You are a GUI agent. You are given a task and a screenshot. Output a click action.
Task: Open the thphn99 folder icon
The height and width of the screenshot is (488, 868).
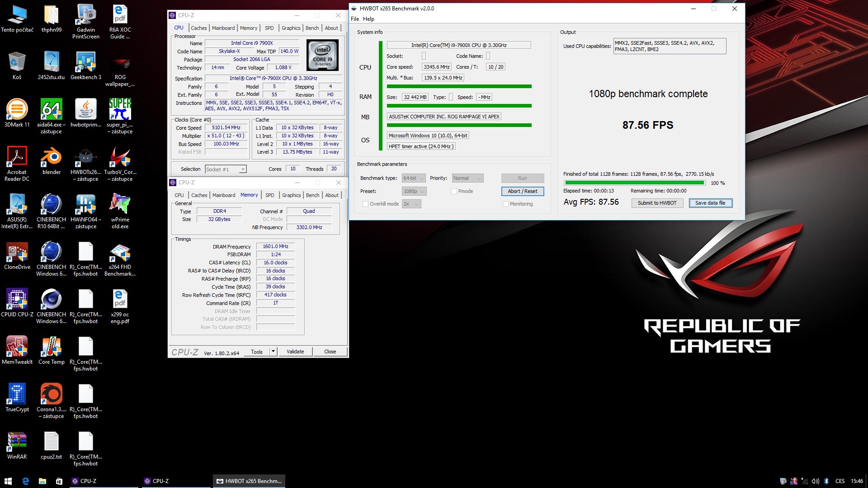tap(52, 19)
